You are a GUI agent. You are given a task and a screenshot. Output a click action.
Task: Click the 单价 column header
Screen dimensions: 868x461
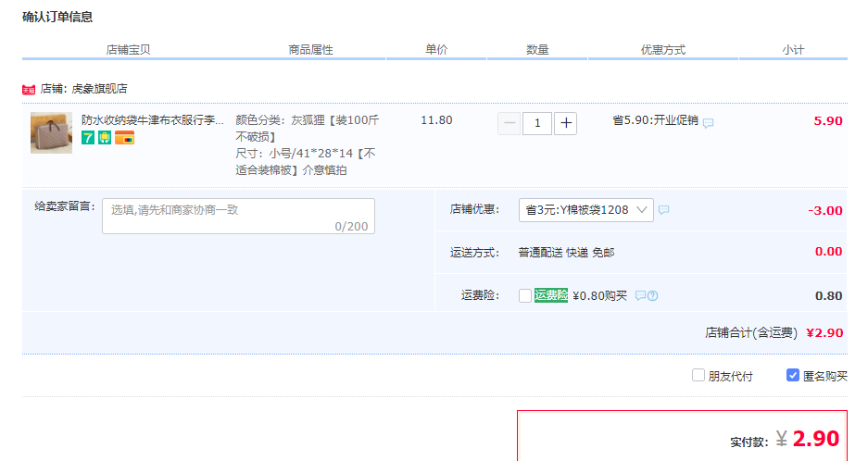[x=436, y=49]
